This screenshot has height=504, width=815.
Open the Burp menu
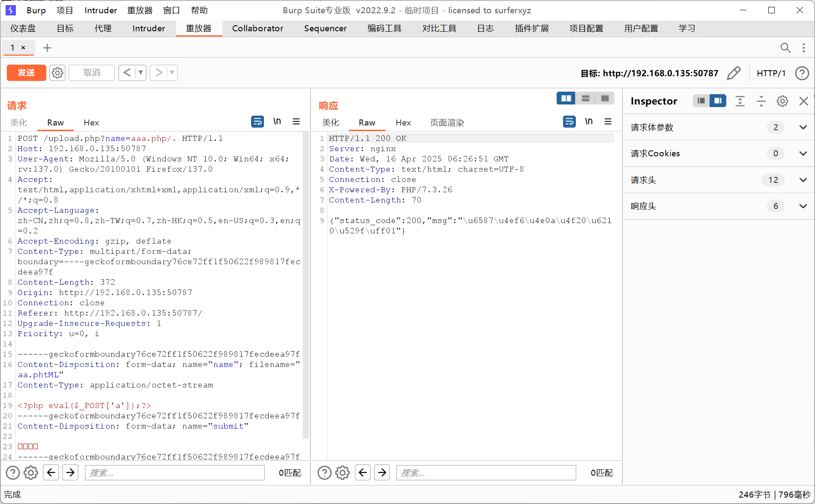click(x=36, y=10)
